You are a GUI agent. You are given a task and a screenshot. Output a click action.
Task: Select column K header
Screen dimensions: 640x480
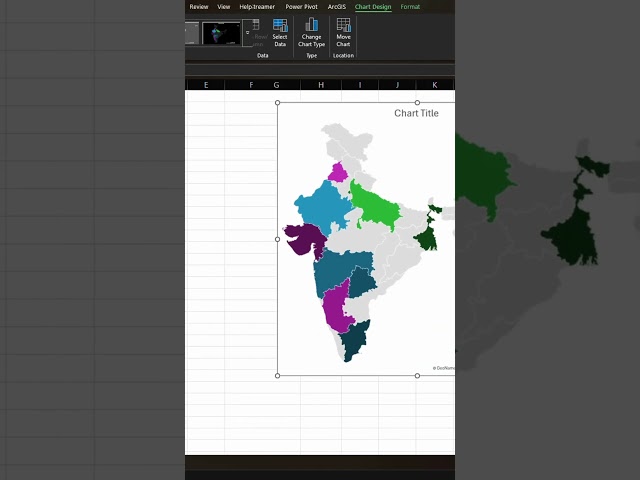(435, 85)
